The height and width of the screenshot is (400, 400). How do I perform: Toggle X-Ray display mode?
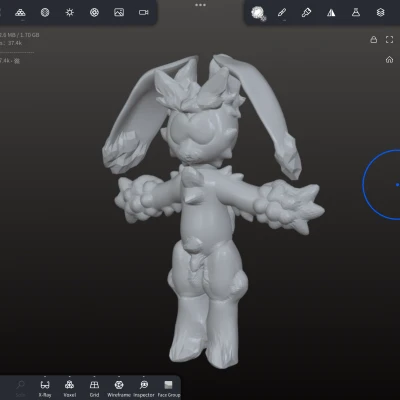[x=45, y=388]
